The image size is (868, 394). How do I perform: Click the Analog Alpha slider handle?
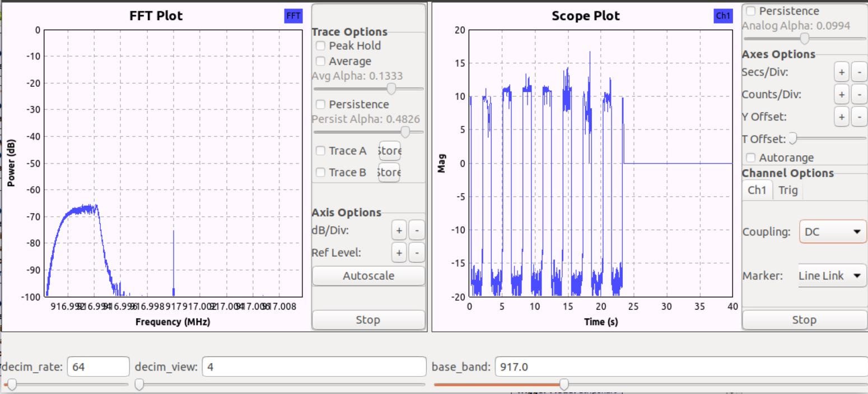(805, 38)
